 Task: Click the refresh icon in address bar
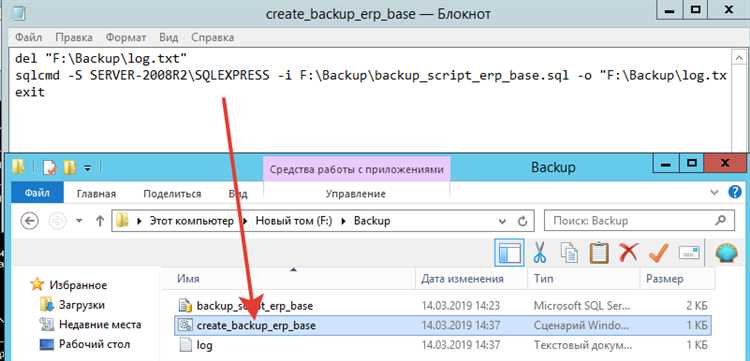point(523,221)
